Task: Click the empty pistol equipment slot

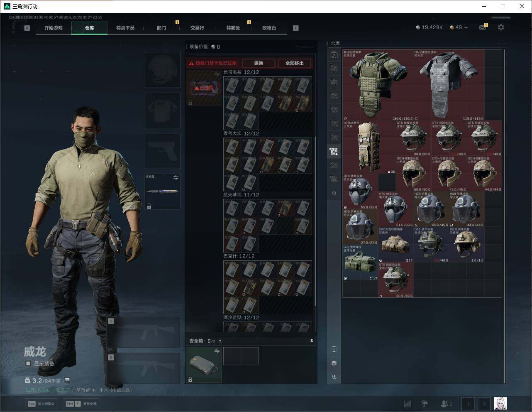Action: (162, 151)
